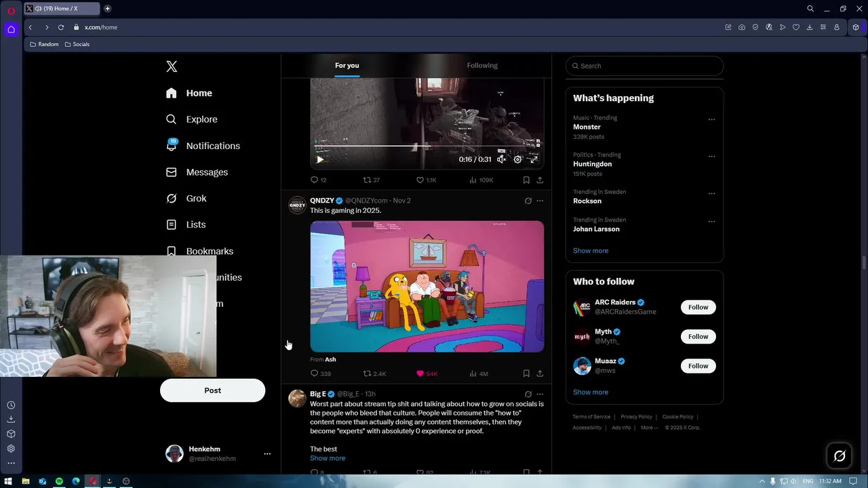Reload the page in browser toolbar
Screen dimensions: 868x488
60,27
